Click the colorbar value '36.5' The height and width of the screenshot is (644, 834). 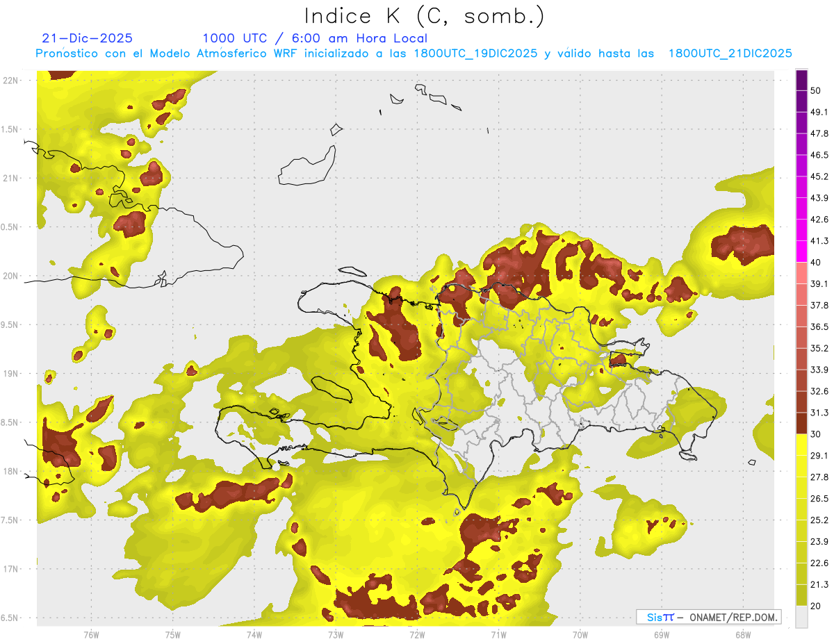tap(820, 327)
